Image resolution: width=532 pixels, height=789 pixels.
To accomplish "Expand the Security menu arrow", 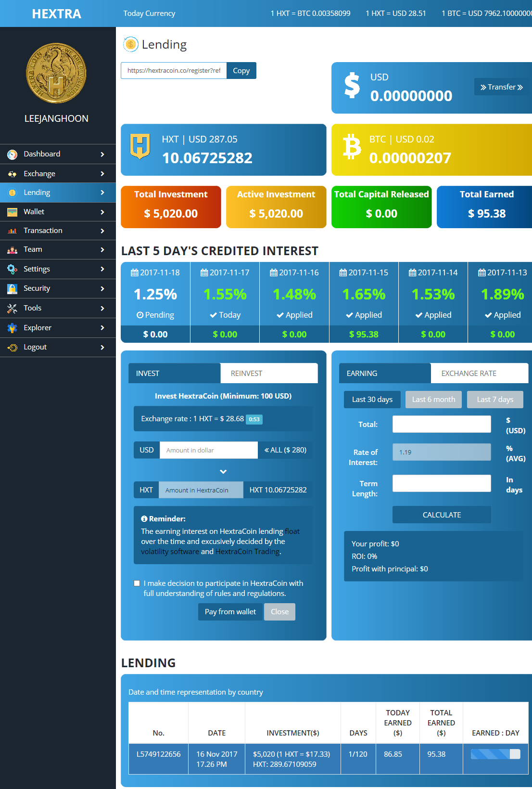I will (102, 289).
